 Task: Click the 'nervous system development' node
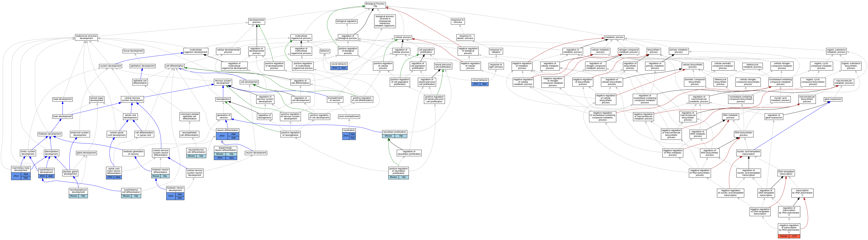point(223,82)
